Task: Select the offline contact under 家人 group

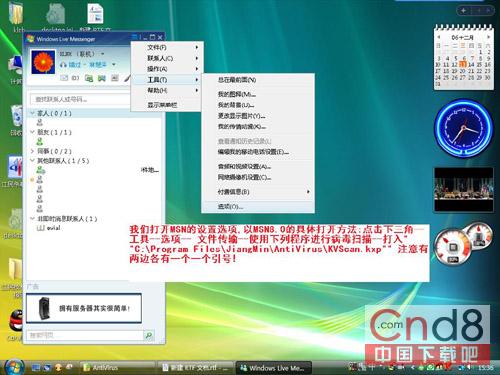Action: 40,122
